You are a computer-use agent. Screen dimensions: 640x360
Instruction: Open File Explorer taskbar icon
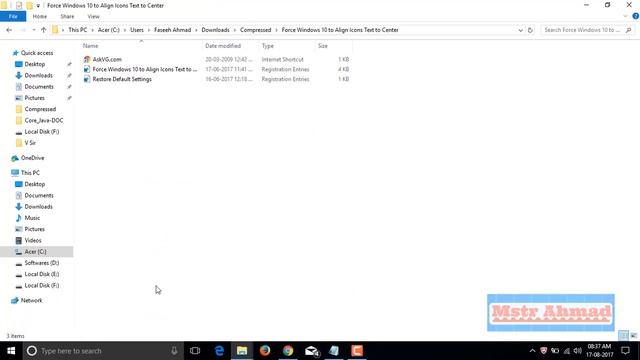tap(242, 351)
